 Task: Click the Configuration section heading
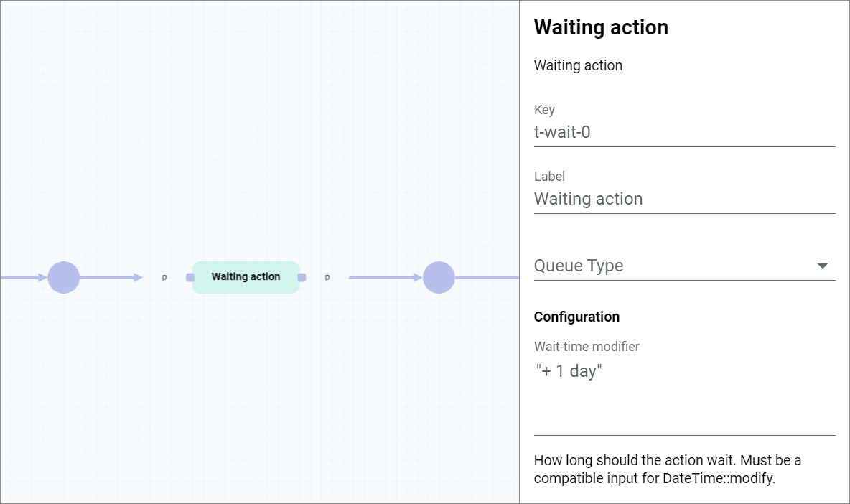tap(576, 317)
